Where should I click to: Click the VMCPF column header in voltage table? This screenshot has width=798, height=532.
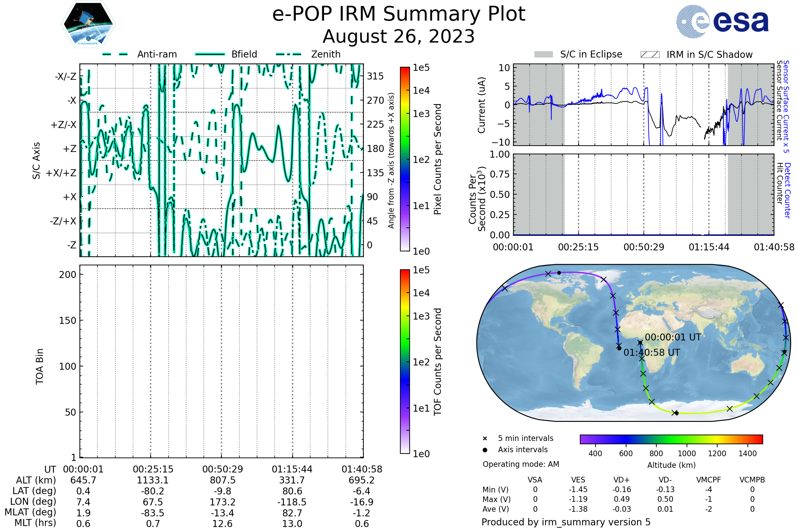pos(709,480)
